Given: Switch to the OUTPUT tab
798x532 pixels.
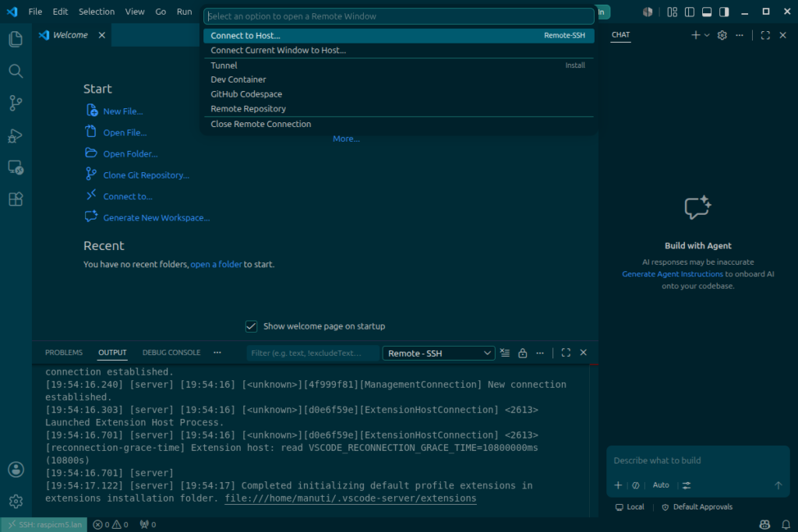Looking at the screenshot, I should tap(112, 353).
